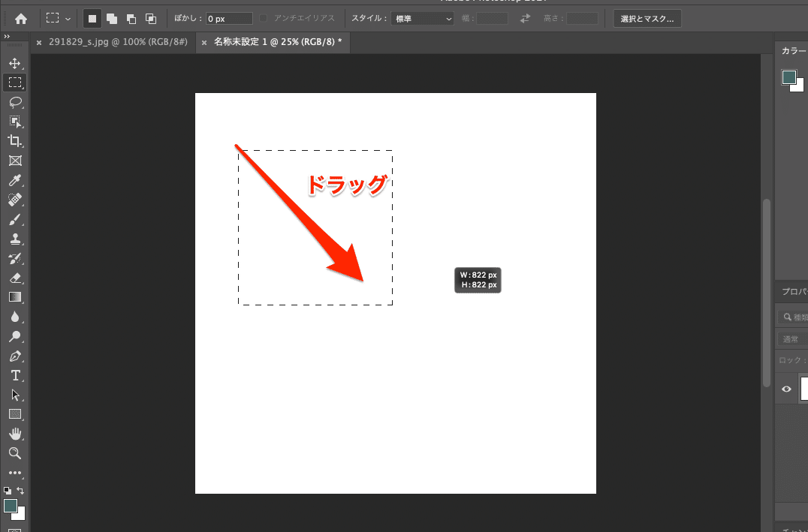Open the スタイル dropdown set to 標準
Viewport: 808px width, 532px height.
pos(423,19)
